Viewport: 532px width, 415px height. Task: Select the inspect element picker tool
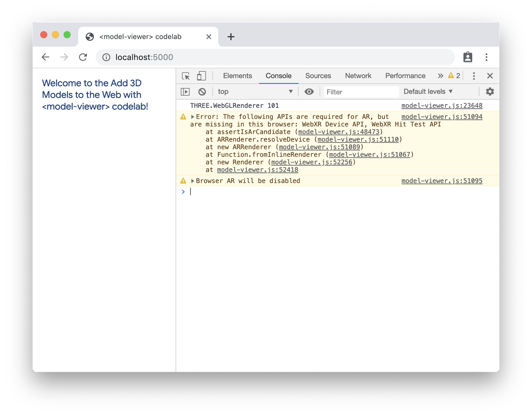coord(186,76)
